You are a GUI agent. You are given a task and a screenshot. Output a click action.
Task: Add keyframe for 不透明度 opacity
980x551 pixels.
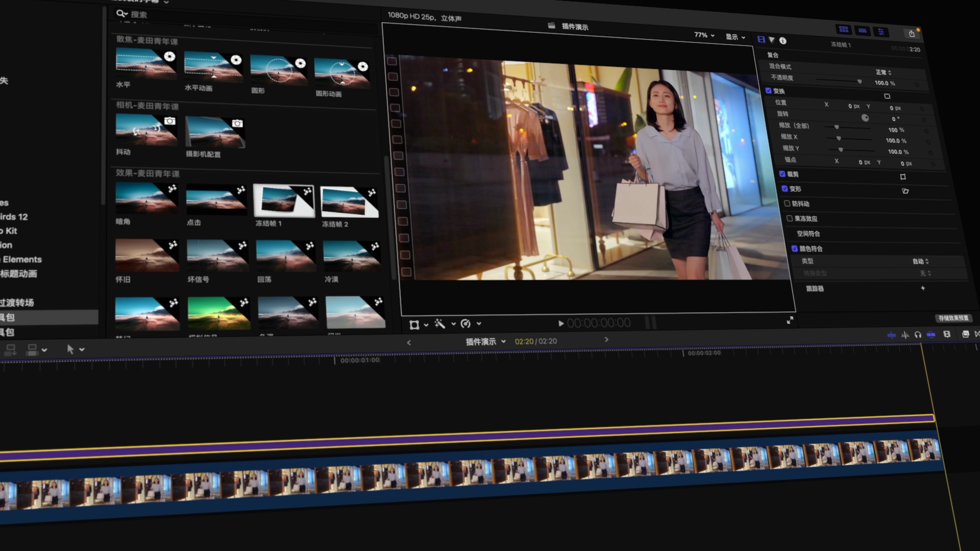point(916,85)
